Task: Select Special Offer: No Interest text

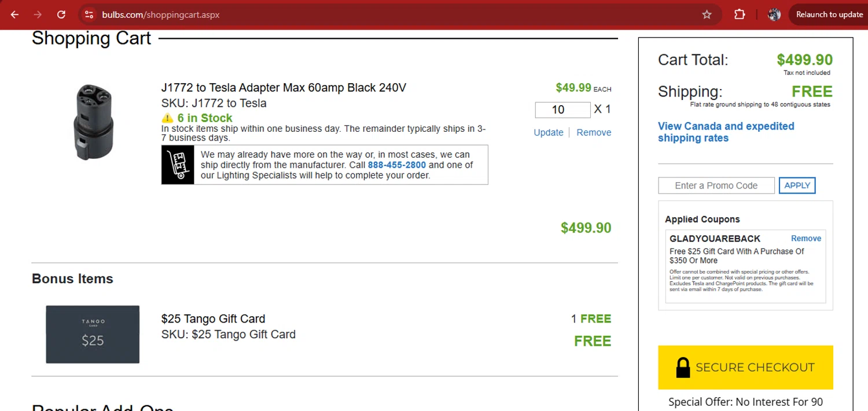Action: [x=745, y=402]
